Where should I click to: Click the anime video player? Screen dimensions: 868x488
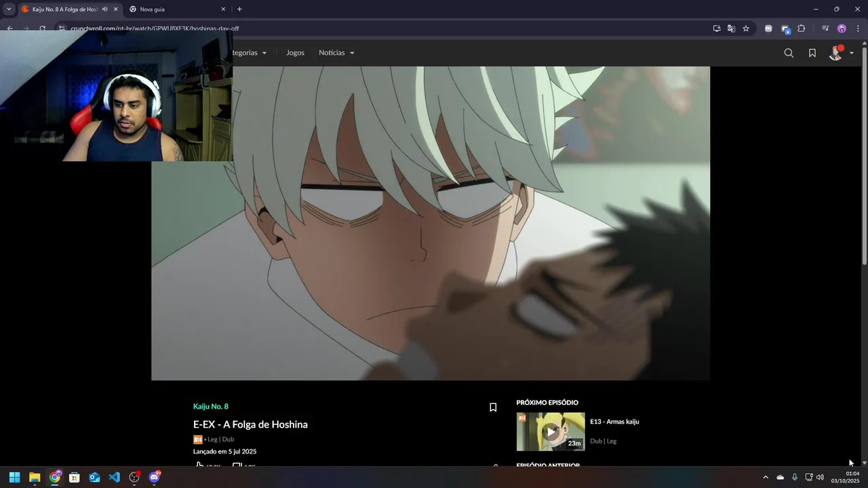coord(431,223)
